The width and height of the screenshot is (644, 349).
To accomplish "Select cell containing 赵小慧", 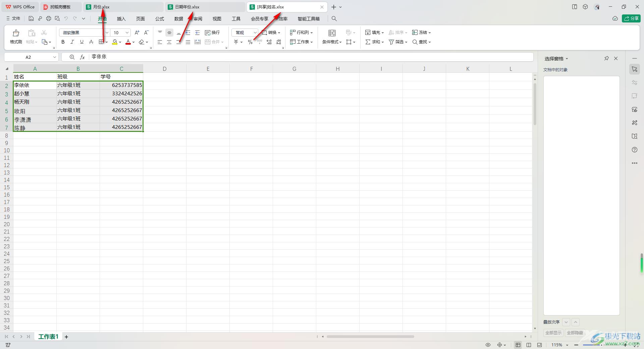I will 35,94.
